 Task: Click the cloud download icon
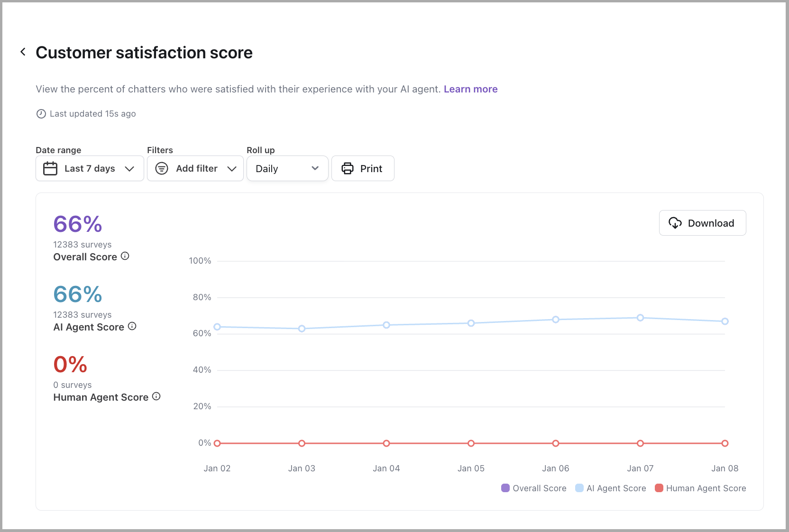(x=675, y=223)
